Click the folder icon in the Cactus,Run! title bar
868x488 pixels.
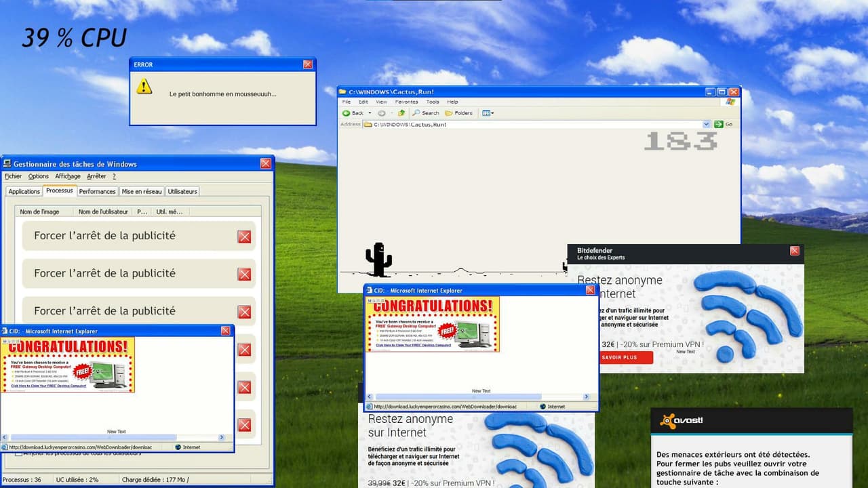tap(343, 91)
